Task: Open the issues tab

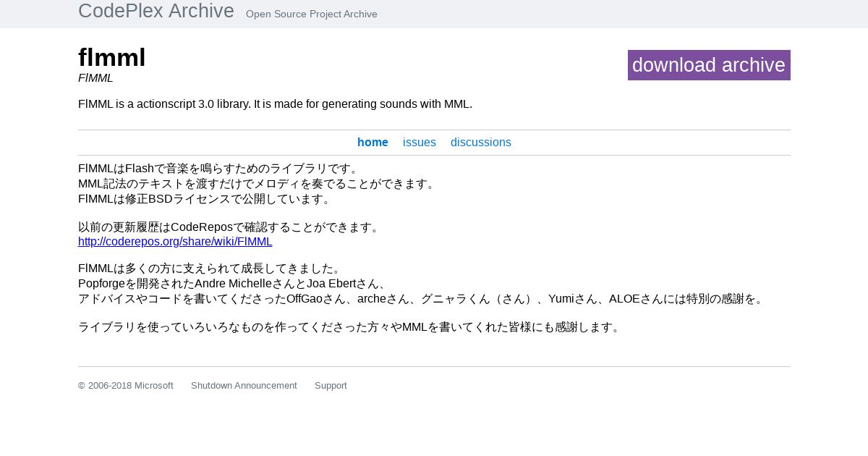Action: point(420,143)
